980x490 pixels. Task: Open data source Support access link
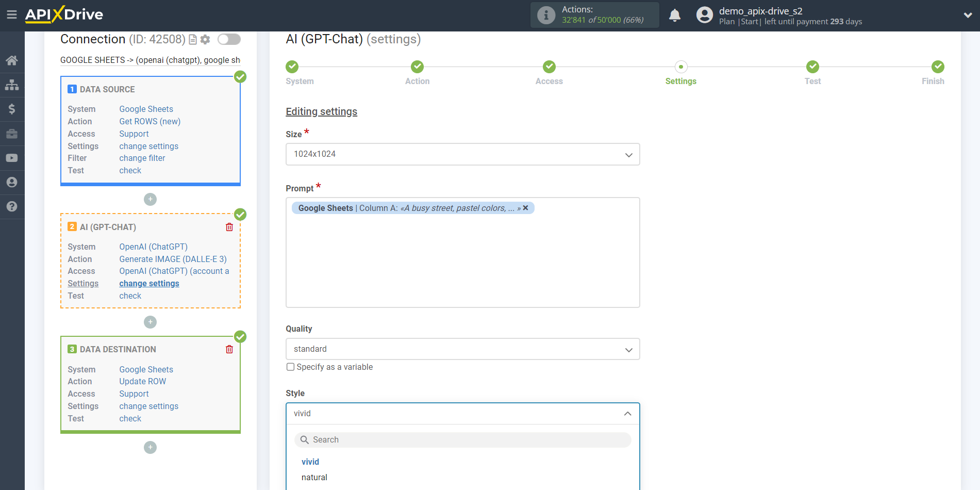click(134, 134)
